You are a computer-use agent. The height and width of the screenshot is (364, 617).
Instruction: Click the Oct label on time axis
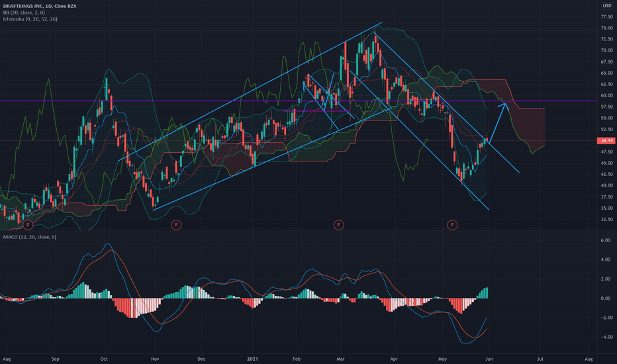click(x=104, y=359)
